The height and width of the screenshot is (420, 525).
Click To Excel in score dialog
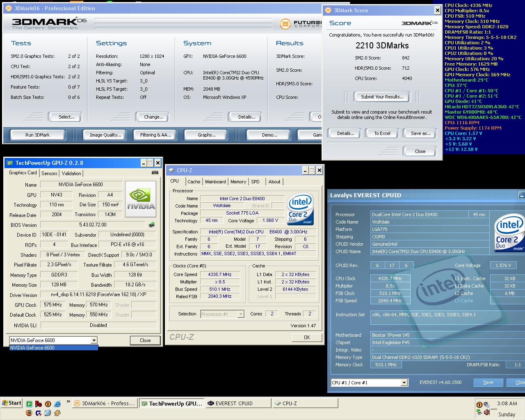[382, 133]
